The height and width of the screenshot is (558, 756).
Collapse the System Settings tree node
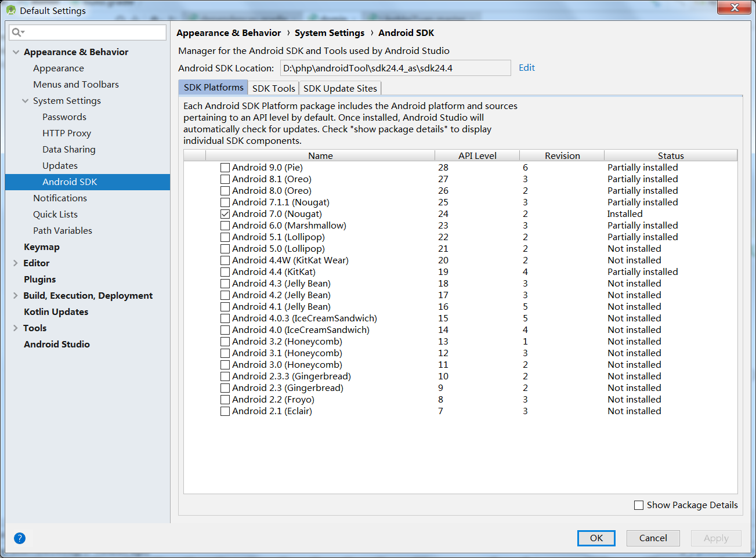click(26, 101)
